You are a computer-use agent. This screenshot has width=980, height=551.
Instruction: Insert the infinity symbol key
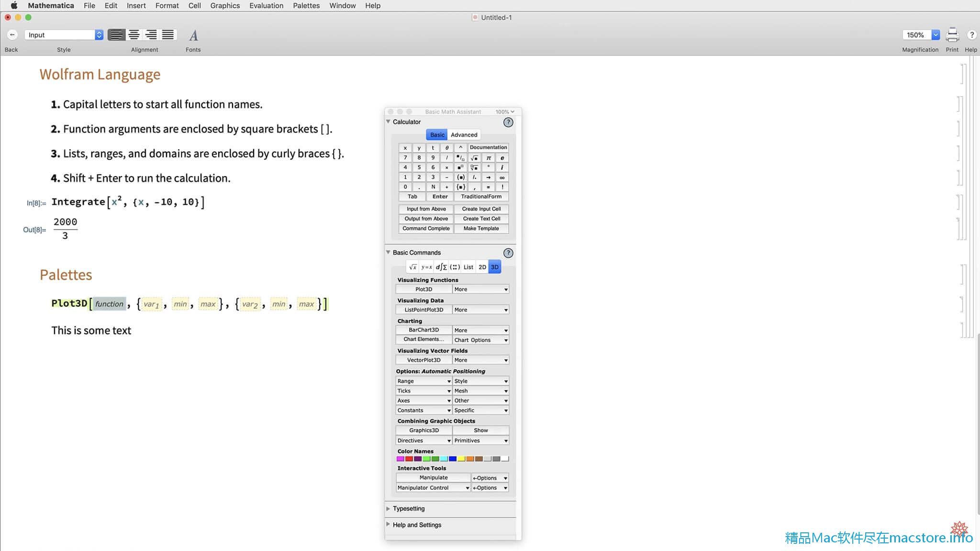point(502,177)
